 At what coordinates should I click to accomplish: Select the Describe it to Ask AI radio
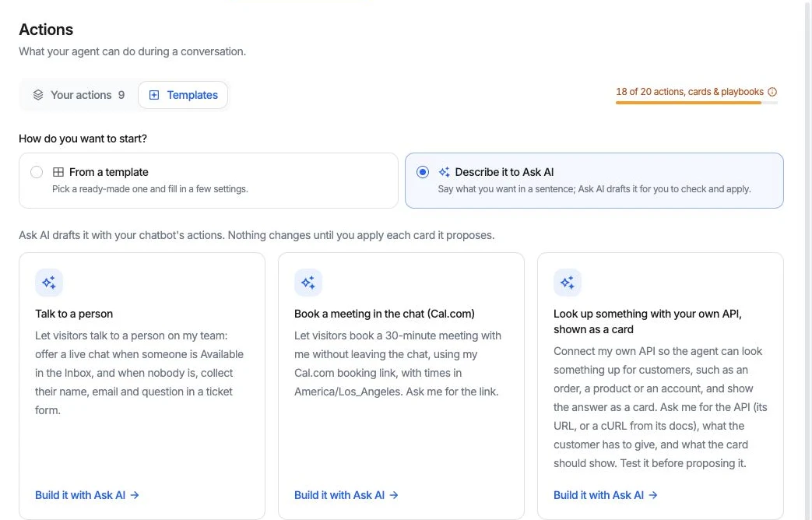423,172
